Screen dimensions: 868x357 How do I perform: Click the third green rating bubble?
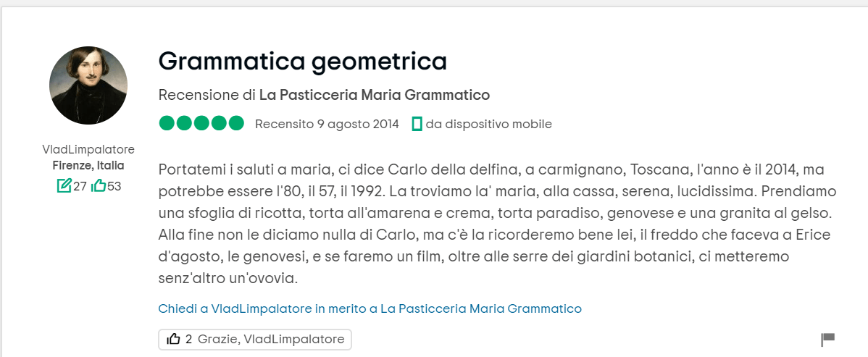coord(201,124)
